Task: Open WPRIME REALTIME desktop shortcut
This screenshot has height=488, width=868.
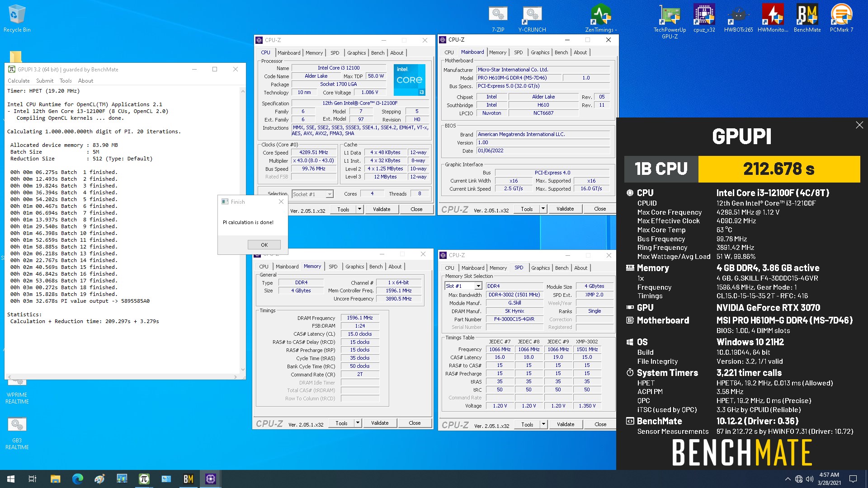Action: coord(17,391)
